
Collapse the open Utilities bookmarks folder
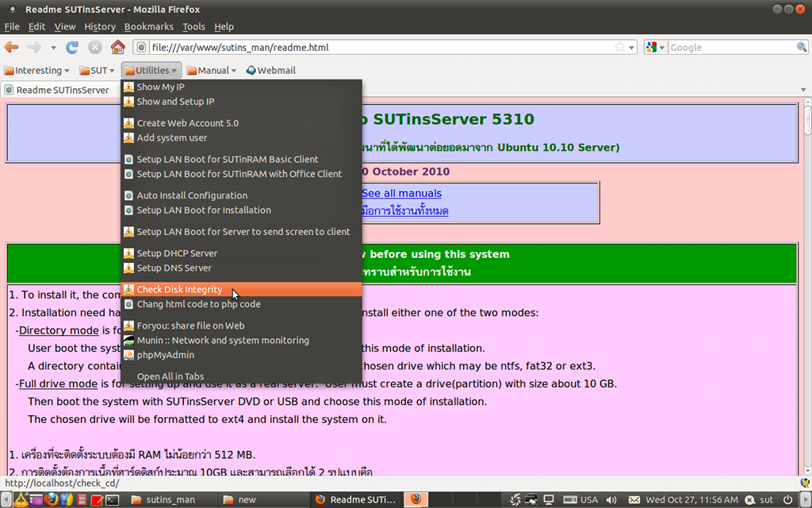pyautogui.click(x=151, y=70)
